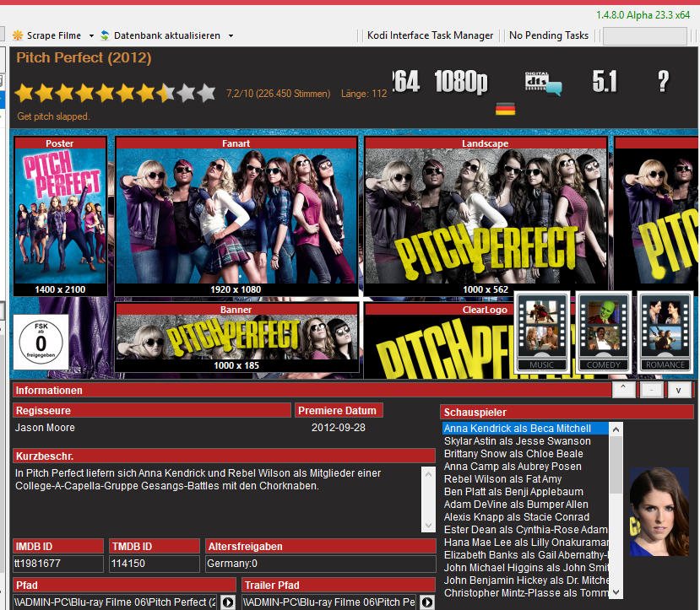Image resolution: width=700 pixels, height=610 pixels.
Task: Collapse Informationen panel with the v button
Action: 679,390
